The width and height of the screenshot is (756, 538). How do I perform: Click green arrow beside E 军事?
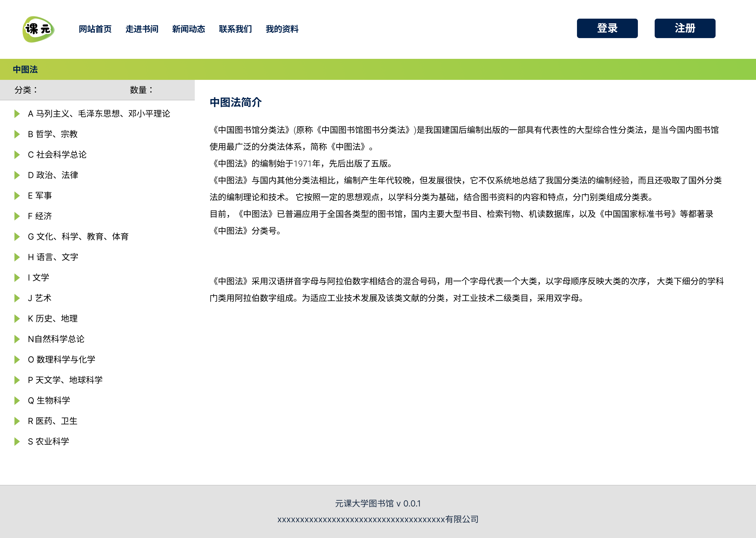click(x=17, y=196)
